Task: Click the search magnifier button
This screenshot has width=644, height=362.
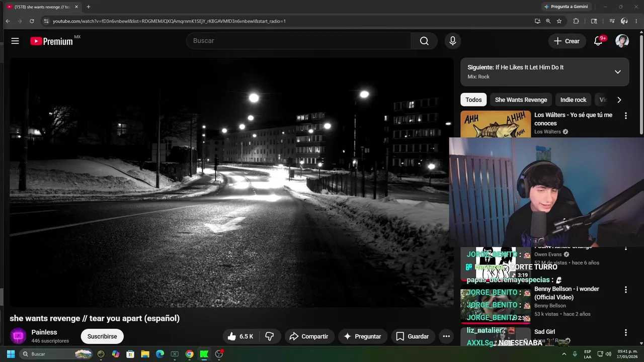Action: coord(424,41)
